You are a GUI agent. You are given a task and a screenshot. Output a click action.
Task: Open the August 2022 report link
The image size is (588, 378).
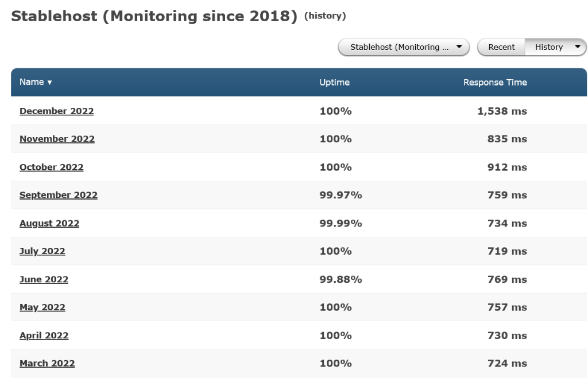click(x=49, y=223)
